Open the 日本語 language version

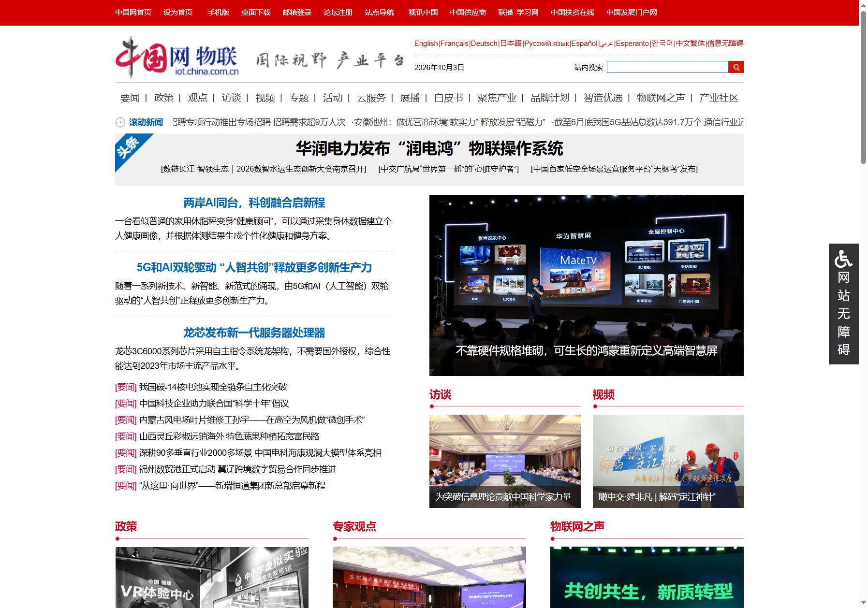coord(511,43)
